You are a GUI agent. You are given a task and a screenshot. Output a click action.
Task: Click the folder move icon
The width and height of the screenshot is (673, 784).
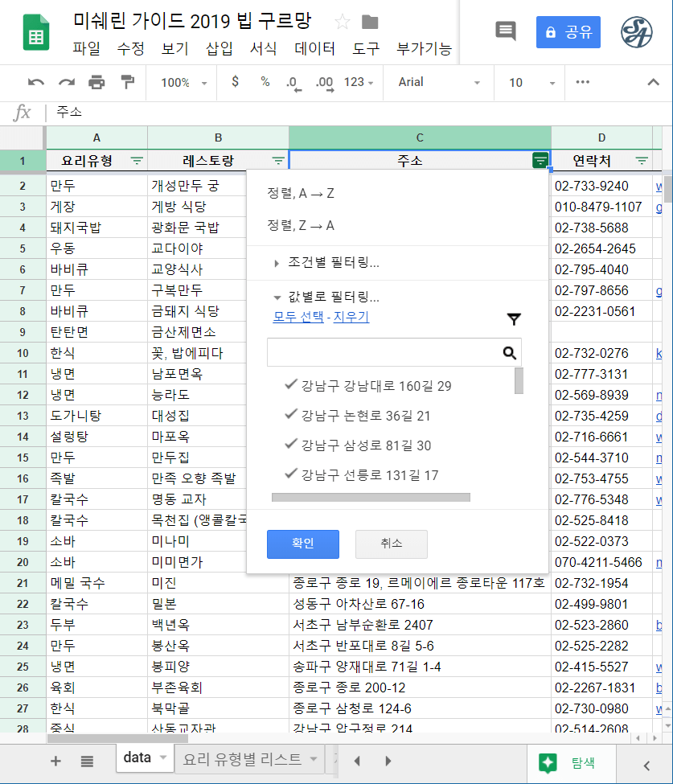tap(370, 22)
